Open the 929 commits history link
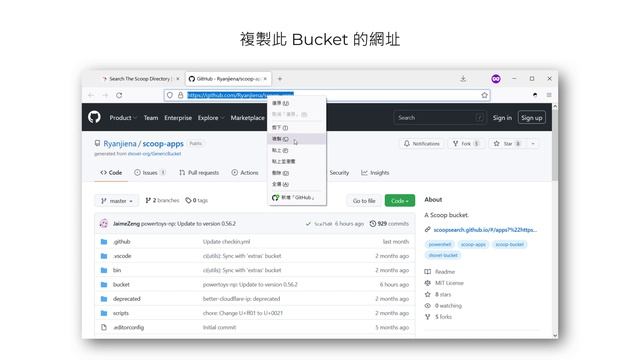The image size is (640, 360). [389, 224]
